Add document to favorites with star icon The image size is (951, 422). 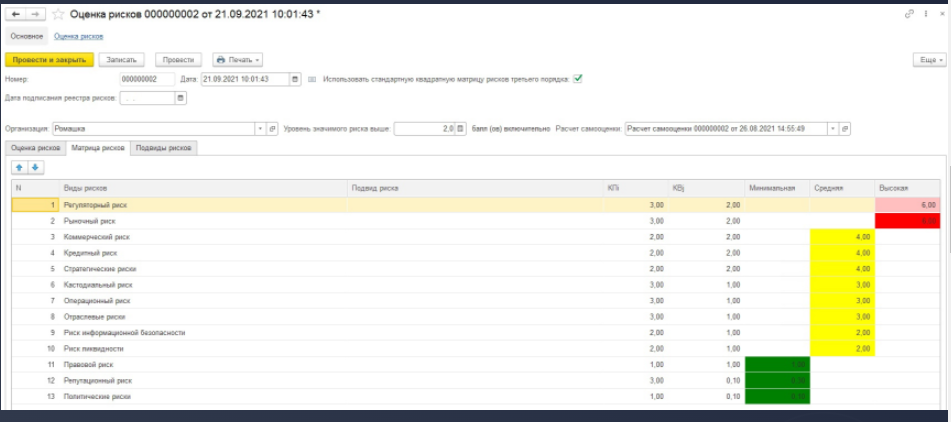point(58,13)
